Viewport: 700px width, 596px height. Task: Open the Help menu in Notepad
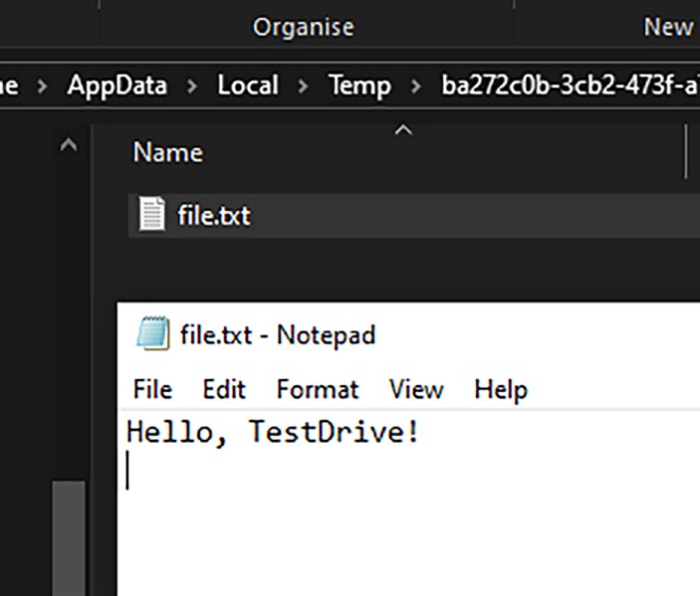click(500, 389)
